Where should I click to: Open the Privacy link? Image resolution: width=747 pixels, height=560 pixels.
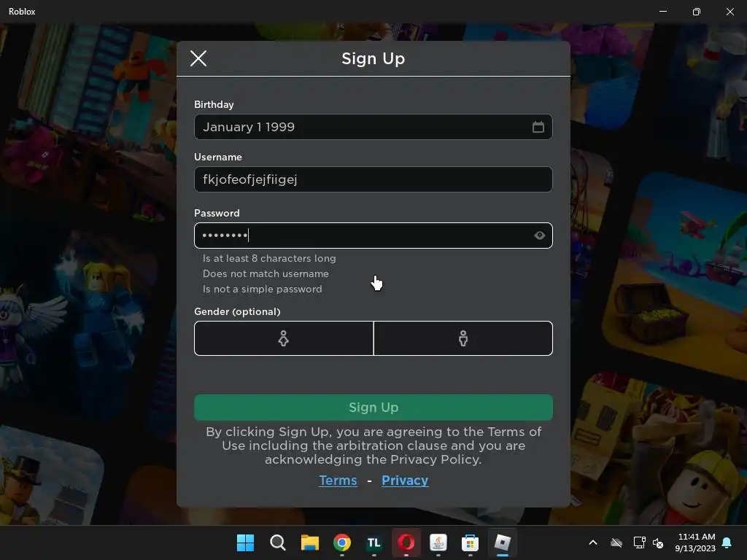404,481
